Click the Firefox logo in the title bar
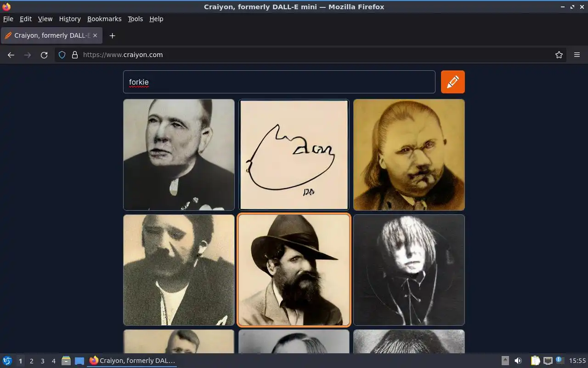 pyautogui.click(x=6, y=7)
